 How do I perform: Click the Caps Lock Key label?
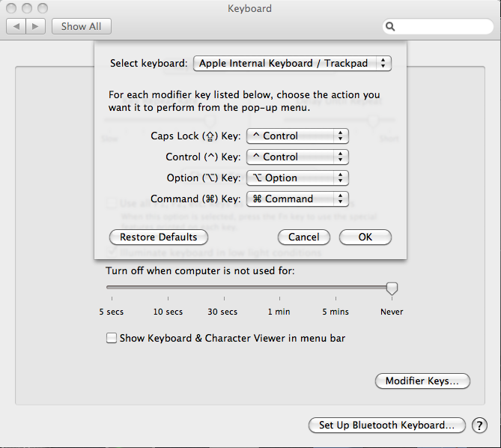[195, 136]
